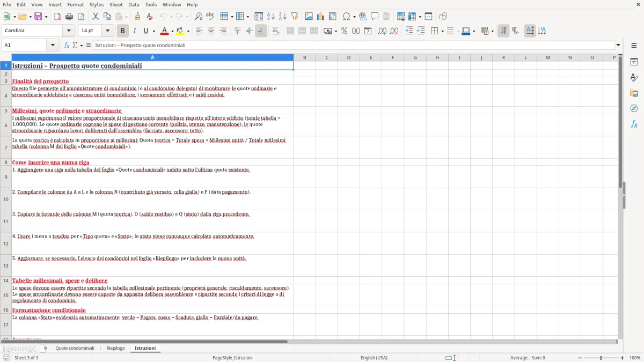Sort descending Z to A
This screenshot has height=362, width=644.
283,17
